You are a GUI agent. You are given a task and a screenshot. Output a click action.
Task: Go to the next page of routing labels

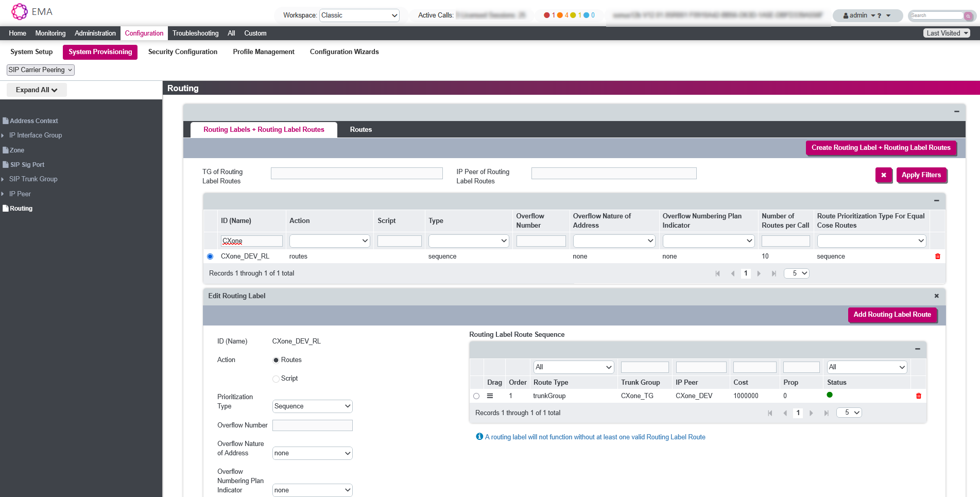click(x=759, y=273)
